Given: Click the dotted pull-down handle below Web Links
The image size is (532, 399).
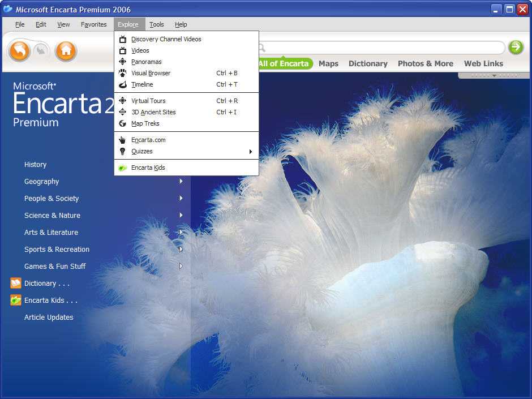Looking at the screenshot, I should pyautogui.click(x=494, y=75).
